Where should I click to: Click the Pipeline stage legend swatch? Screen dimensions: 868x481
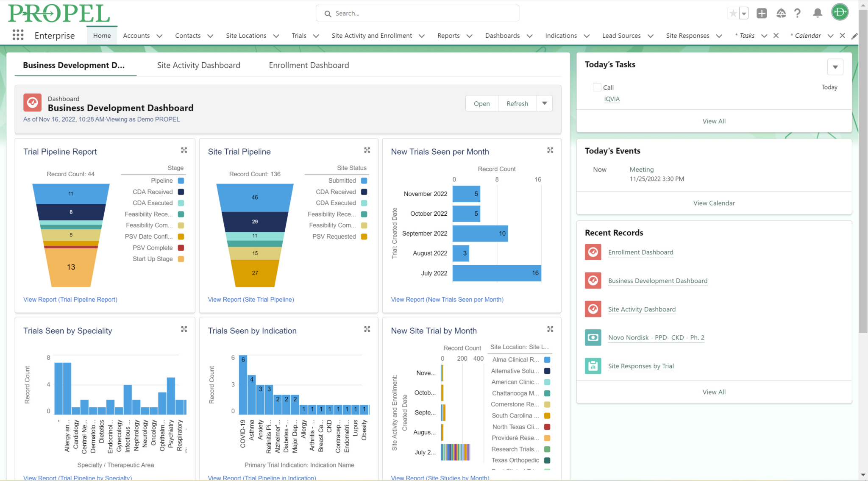pos(181,181)
